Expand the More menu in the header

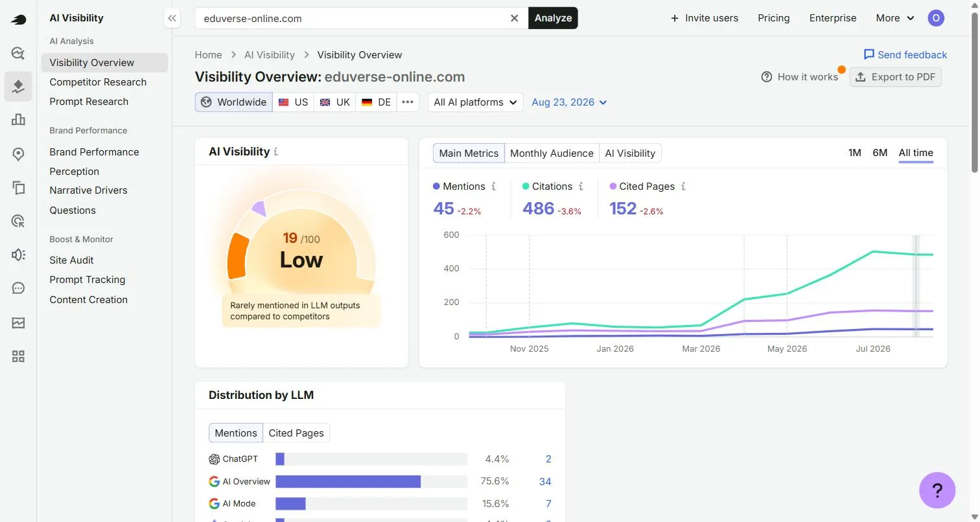[x=895, y=18]
